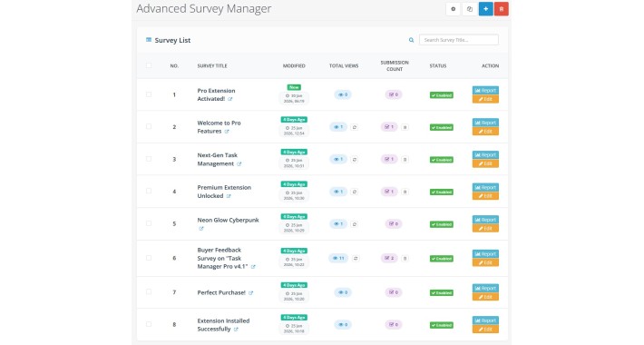This screenshot has height=345, width=644.
Task: Reset views for Next-Gen Task Management
Action: click(355, 159)
